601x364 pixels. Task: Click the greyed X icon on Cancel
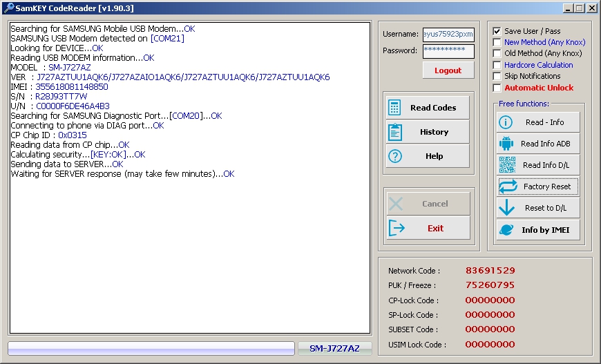(x=396, y=204)
